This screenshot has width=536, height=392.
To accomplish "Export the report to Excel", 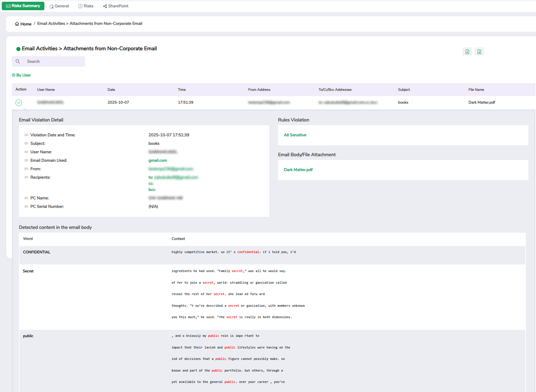I will click(x=467, y=52).
